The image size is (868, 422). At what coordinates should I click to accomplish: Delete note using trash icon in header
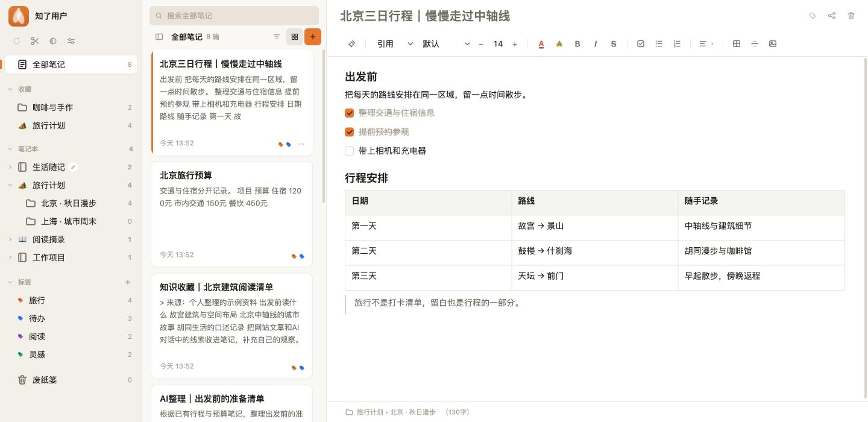click(x=851, y=16)
